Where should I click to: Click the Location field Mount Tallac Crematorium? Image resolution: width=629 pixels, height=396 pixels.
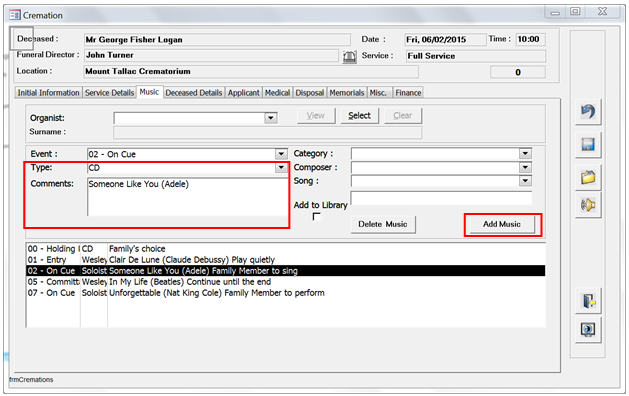pyautogui.click(x=251, y=71)
